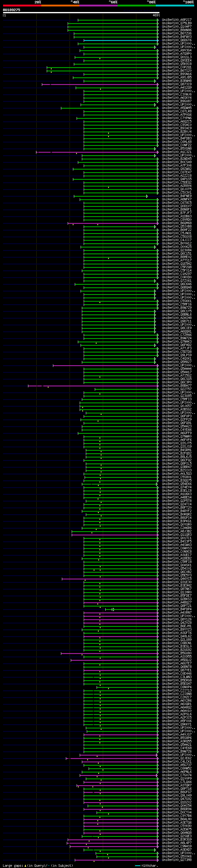This screenshot has width=197, height=868.
Task: Click the orange ~40% identity legend segment
Action: 60,6
